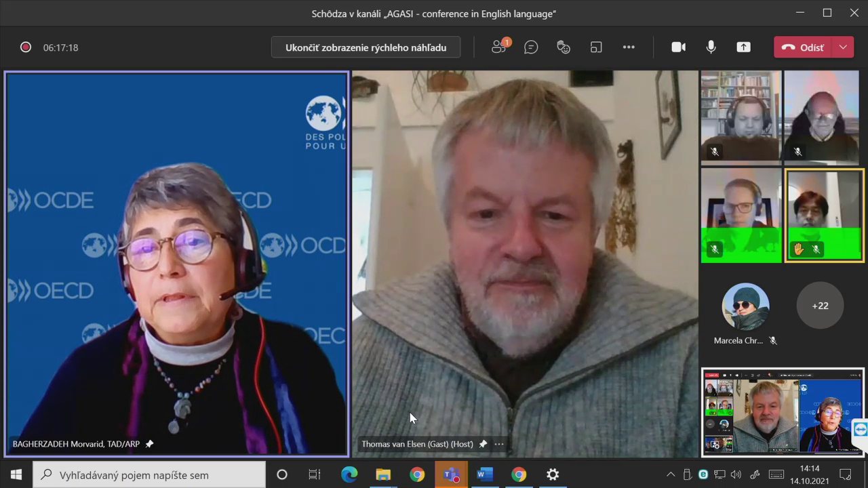The image size is (868, 488).
Task: Click the Marcela Chr... participant avatar
Action: (x=745, y=307)
